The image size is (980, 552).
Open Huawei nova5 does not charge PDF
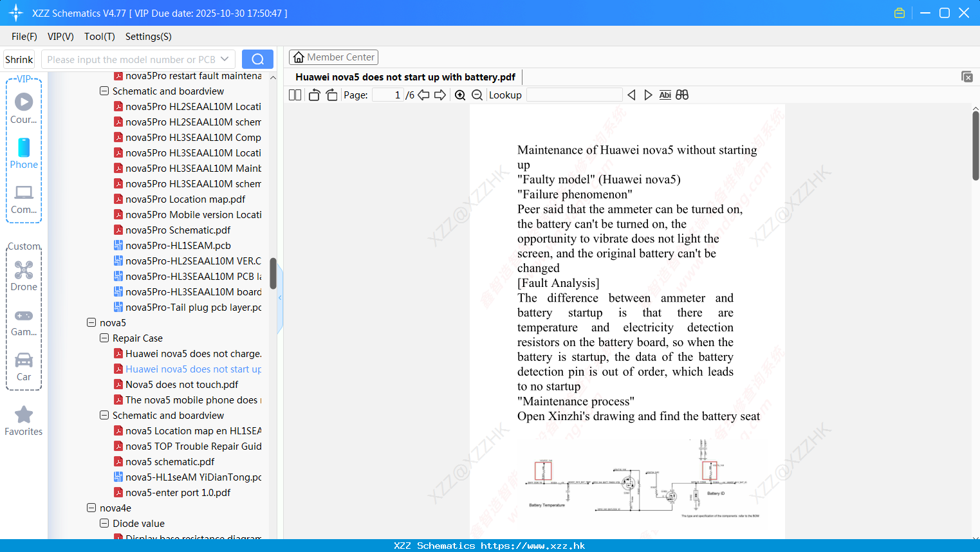point(187,354)
